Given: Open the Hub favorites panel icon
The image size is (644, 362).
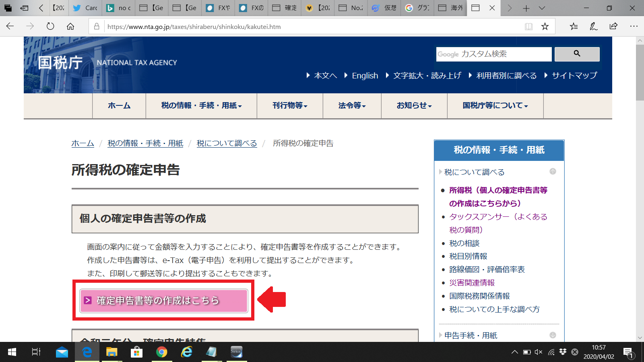Looking at the screenshot, I should click(x=573, y=27).
